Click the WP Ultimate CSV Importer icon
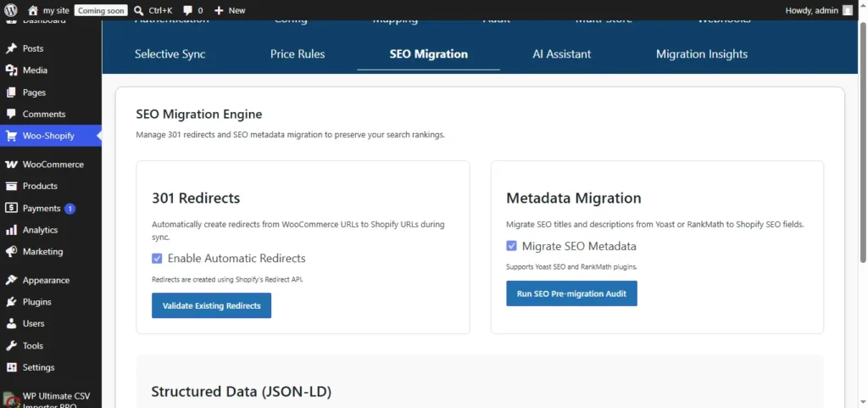The height and width of the screenshot is (408, 868). pos(10,400)
